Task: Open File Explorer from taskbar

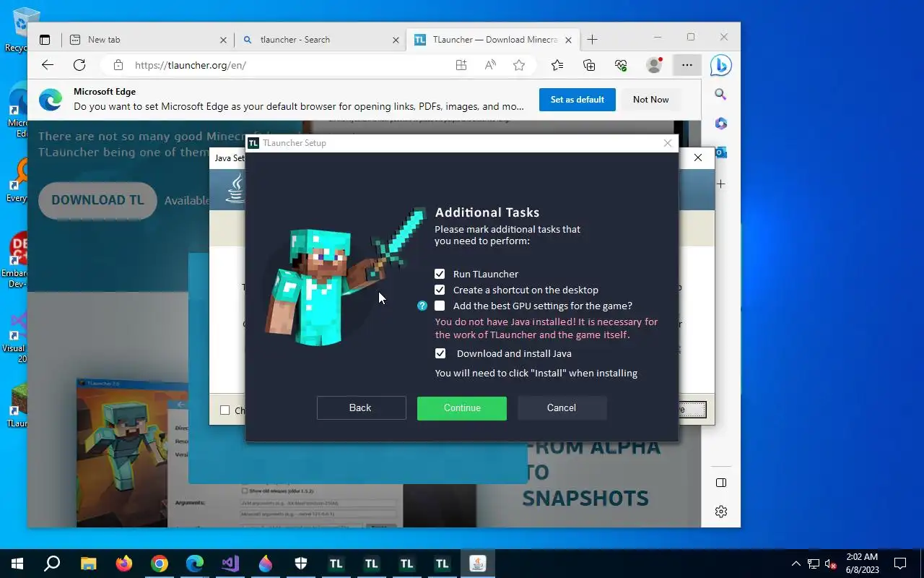Action: [88, 564]
